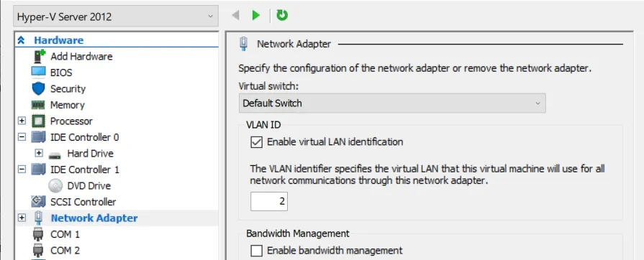Image resolution: width=644 pixels, height=260 pixels.
Task: Select the COM 1 label
Action: (x=65, y=234)
